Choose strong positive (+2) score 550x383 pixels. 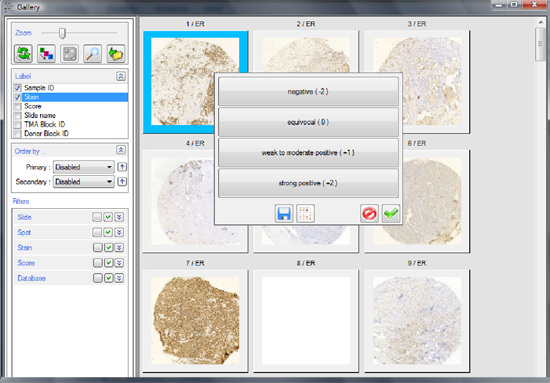click(x=308, y=183)
